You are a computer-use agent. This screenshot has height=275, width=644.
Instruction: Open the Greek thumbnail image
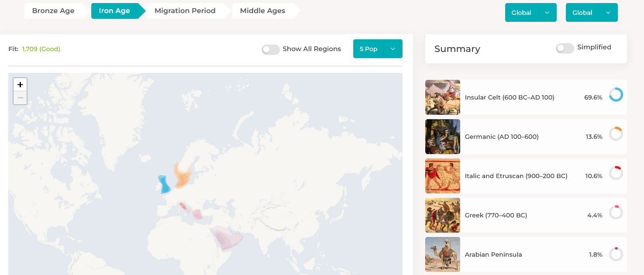(443, 215)
